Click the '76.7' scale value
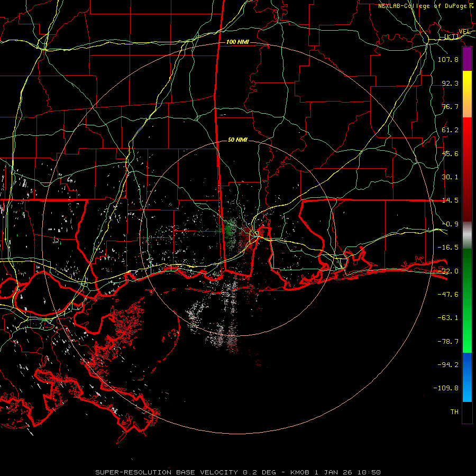This screenshot has height=476, width=476. (450, 106)
